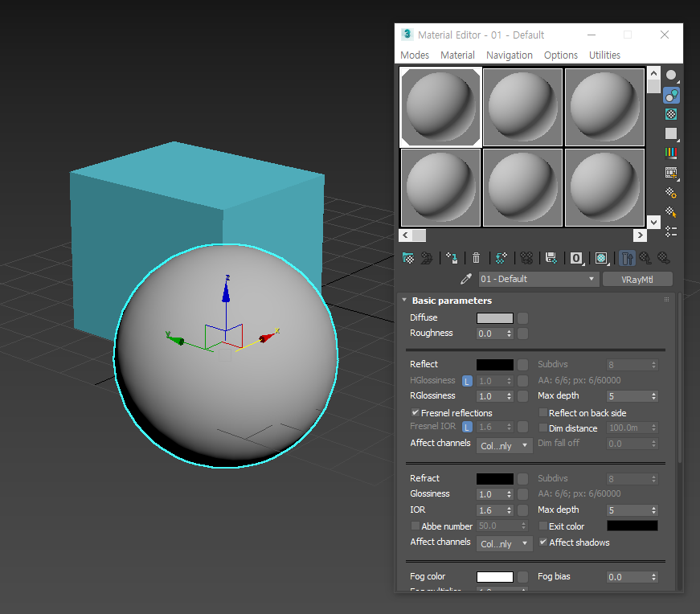The height and width of the screenshot is (614, 700).
Task: Collapse the Basic parameters rollout
Action: click(404, 300)
